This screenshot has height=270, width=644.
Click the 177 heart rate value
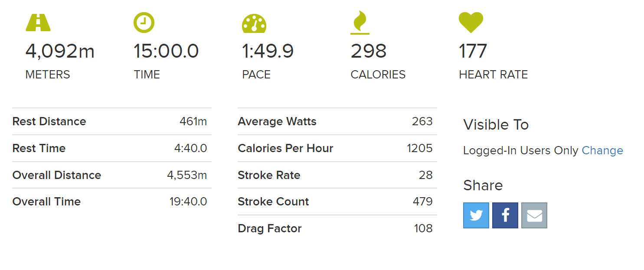click(x=473, y=51)
